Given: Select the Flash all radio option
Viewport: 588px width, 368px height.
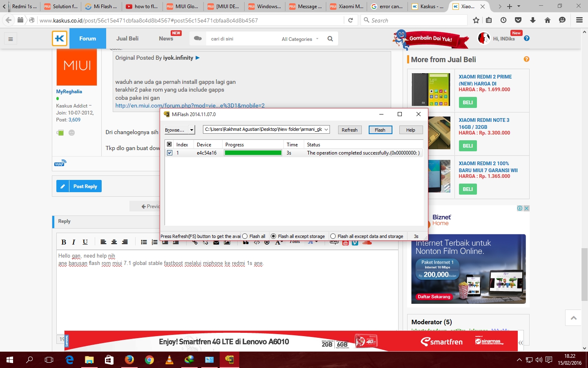Looking at the screenshot, I should tap(245, 236).
